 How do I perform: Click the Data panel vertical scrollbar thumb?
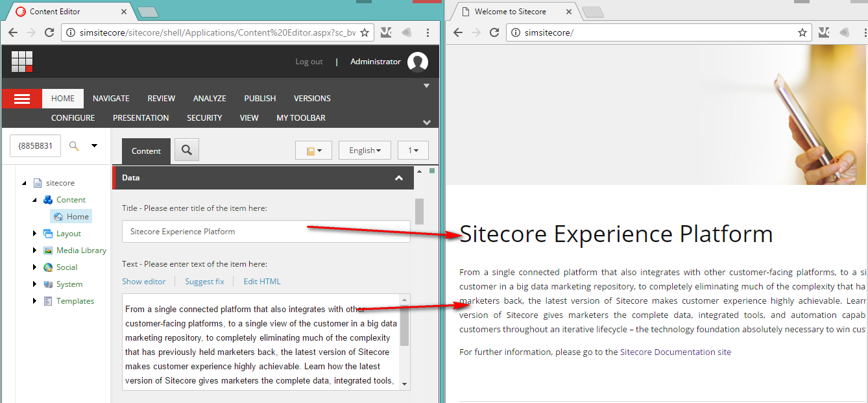419,211
